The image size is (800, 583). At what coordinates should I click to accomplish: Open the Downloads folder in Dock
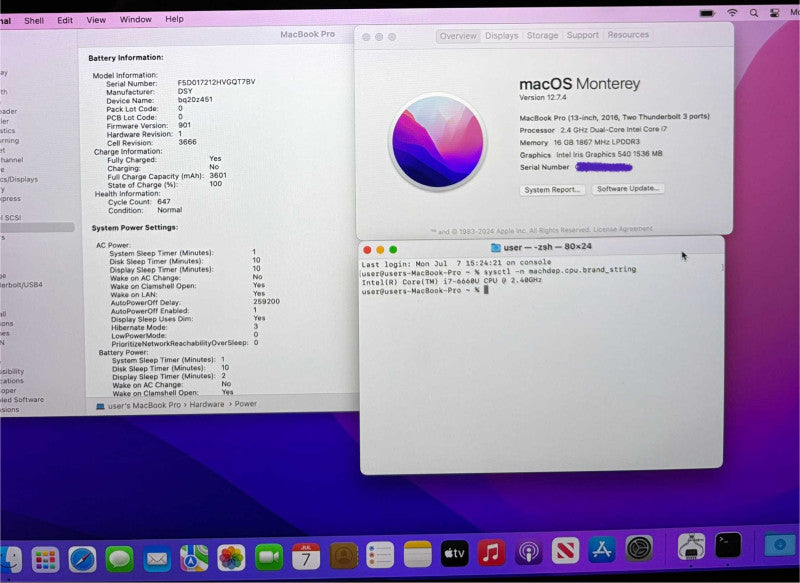click(780, 545)
